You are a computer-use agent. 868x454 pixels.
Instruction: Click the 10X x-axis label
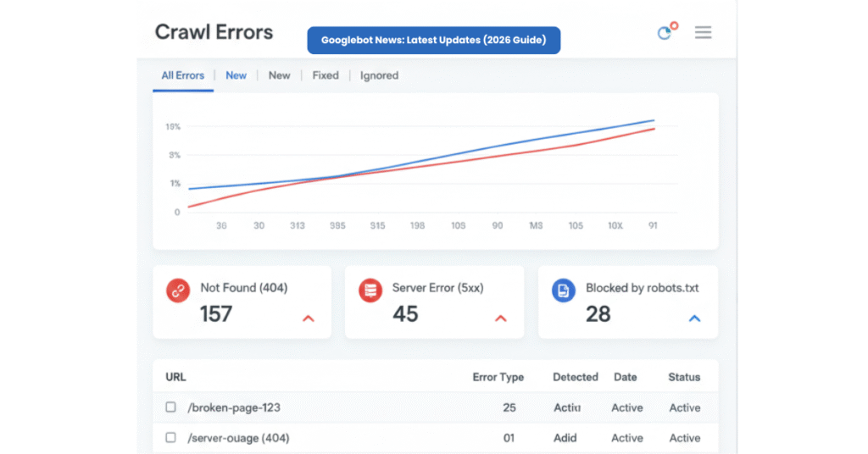[615, 225]
